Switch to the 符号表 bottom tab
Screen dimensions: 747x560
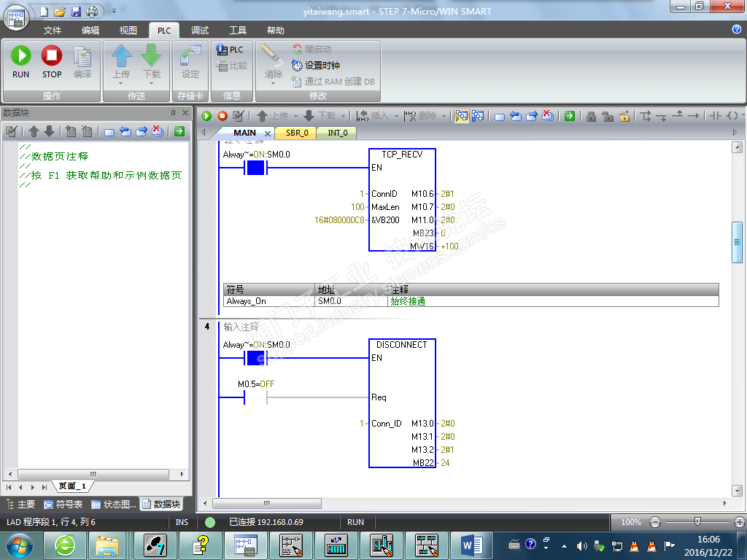(63, 505)
